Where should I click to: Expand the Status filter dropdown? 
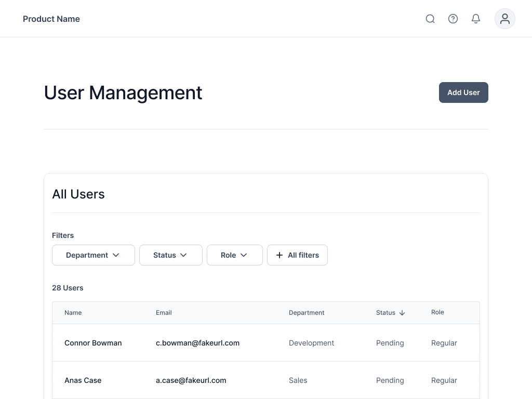tap(170, 255)
